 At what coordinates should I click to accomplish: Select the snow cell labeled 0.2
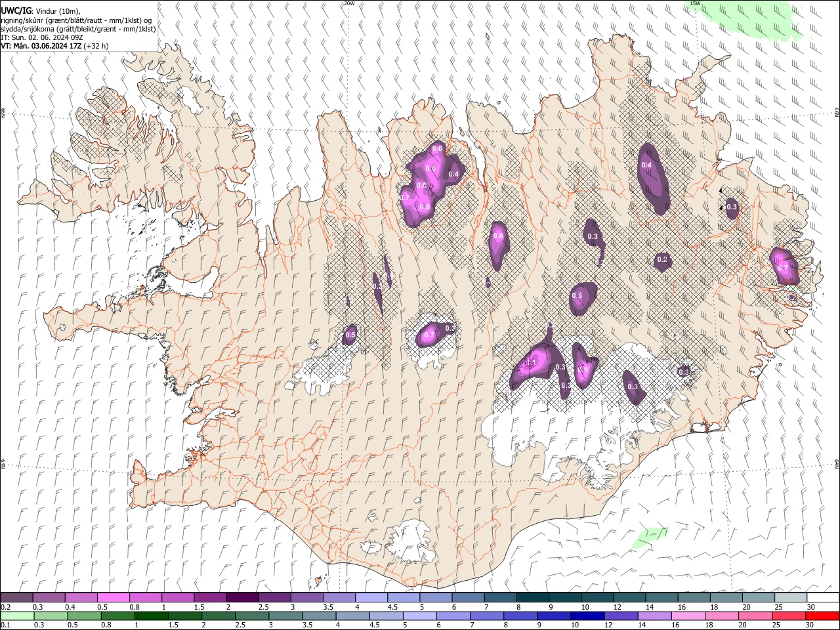pyautogui.click(x=662, y=261)
